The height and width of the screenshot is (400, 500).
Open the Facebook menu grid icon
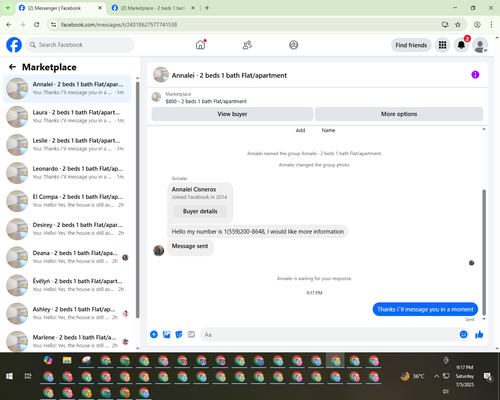[x=442, y=45]
